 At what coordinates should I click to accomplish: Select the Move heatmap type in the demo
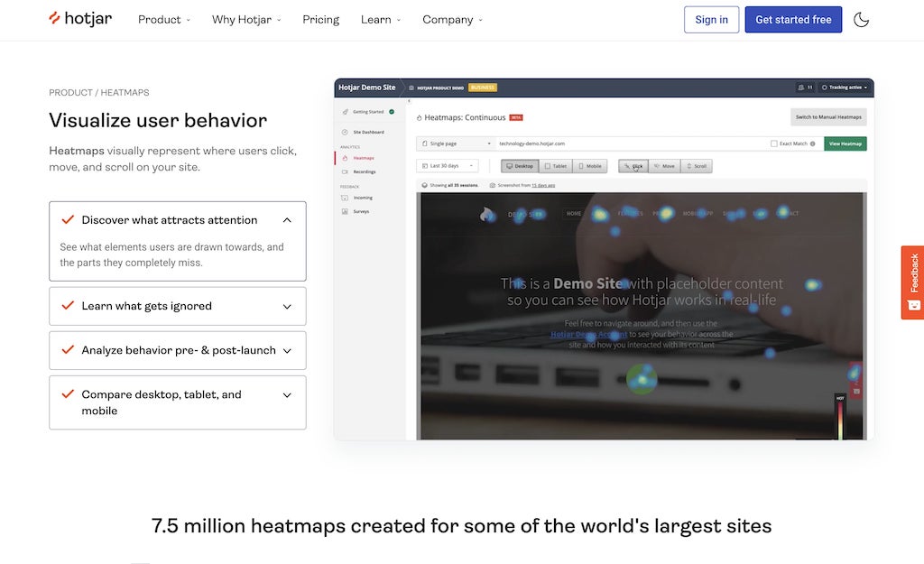[664, 166]
